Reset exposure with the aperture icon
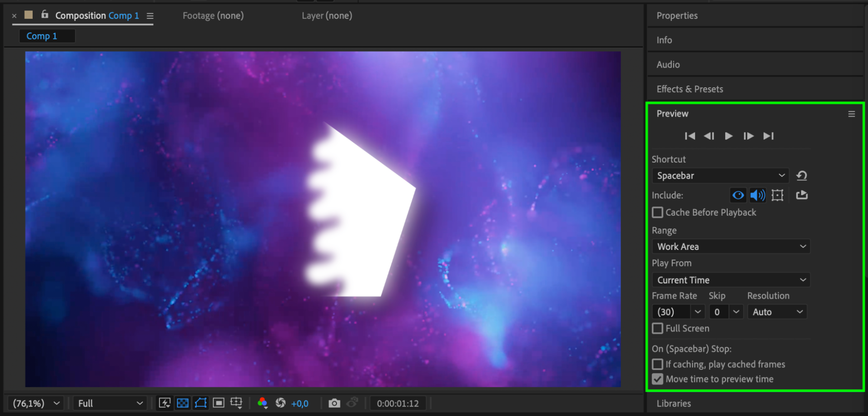Image resolution: width=868 pixels, height=416 pixels. click(x=281, y=403)
